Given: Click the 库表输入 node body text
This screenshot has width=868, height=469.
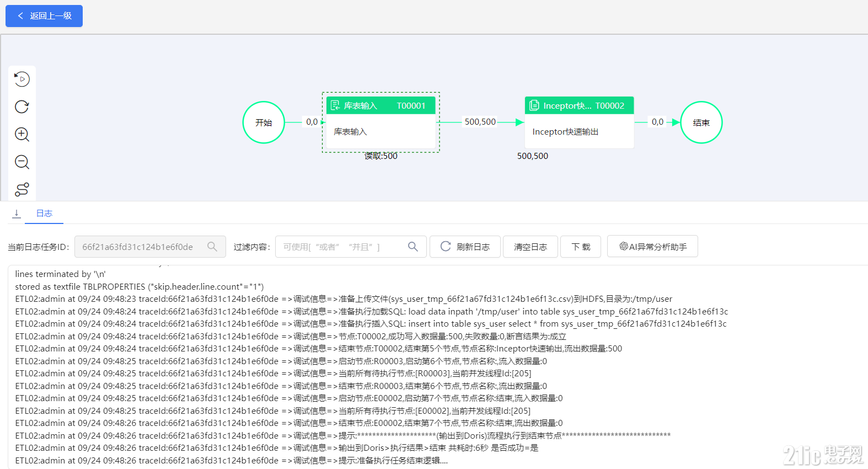Looking at the screenshot, I should point(351,132).
